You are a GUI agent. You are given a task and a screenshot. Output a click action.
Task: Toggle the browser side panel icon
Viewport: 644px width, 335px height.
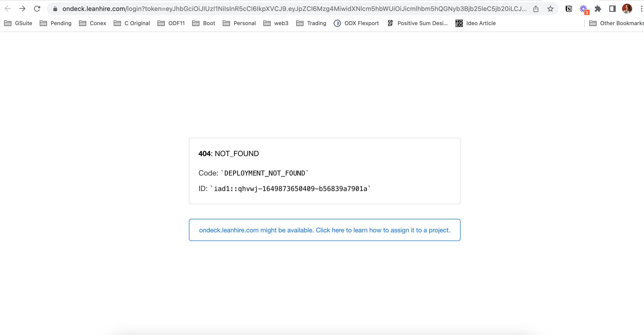(612, 9)
